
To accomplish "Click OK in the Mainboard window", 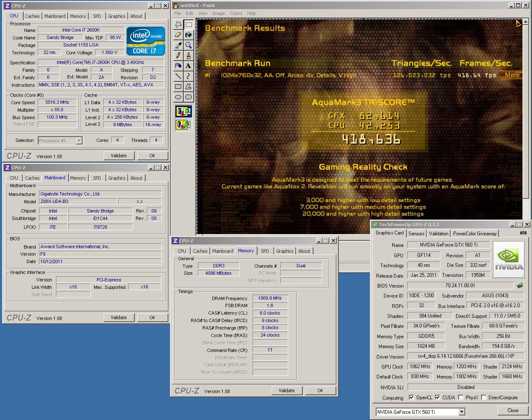I will (x=152, y=317).
